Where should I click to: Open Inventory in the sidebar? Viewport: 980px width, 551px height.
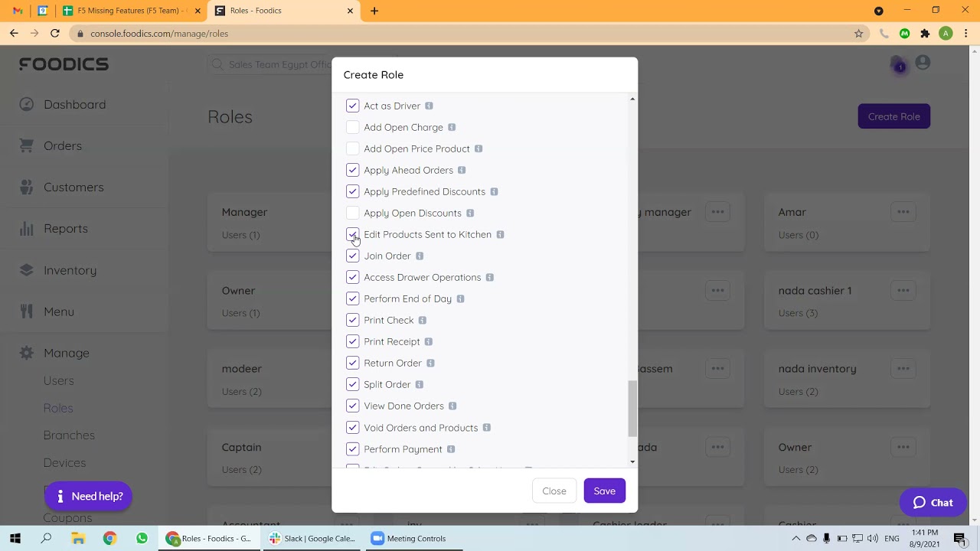tap(70, 270)
